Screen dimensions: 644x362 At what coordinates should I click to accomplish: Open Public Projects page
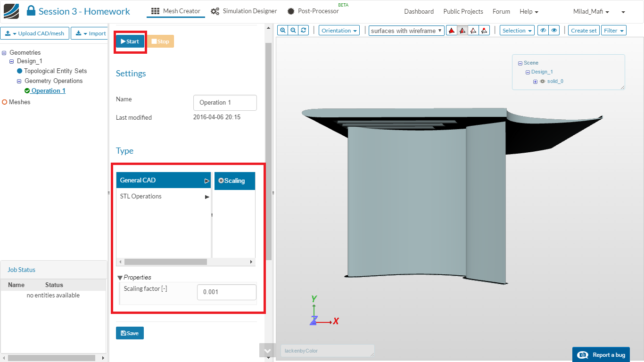(463, 11)
